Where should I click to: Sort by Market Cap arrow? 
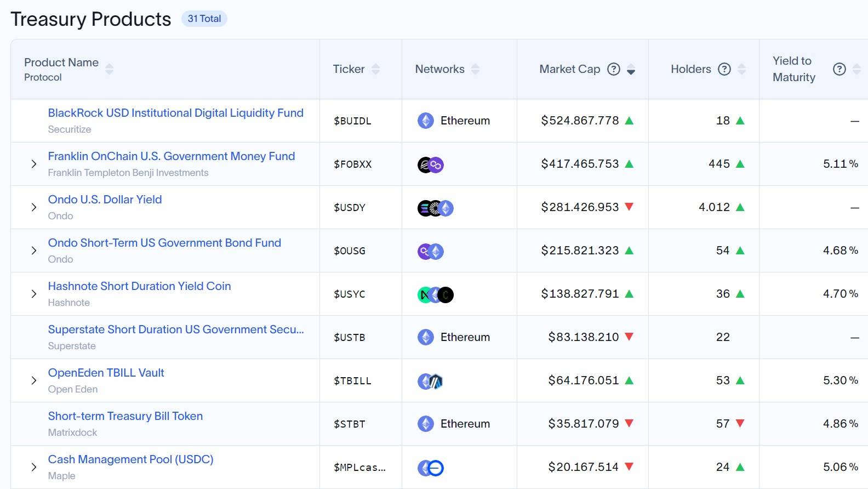pyautogui.click(x=631, y=69)
